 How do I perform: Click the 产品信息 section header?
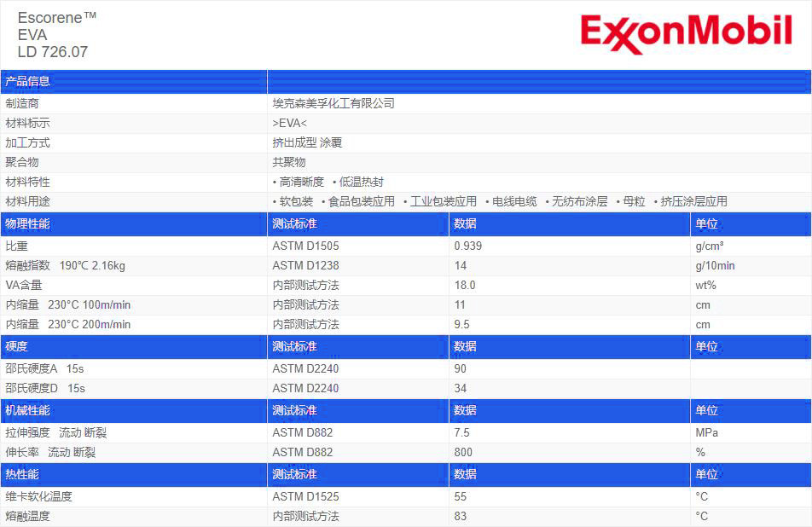pos(28,82)
